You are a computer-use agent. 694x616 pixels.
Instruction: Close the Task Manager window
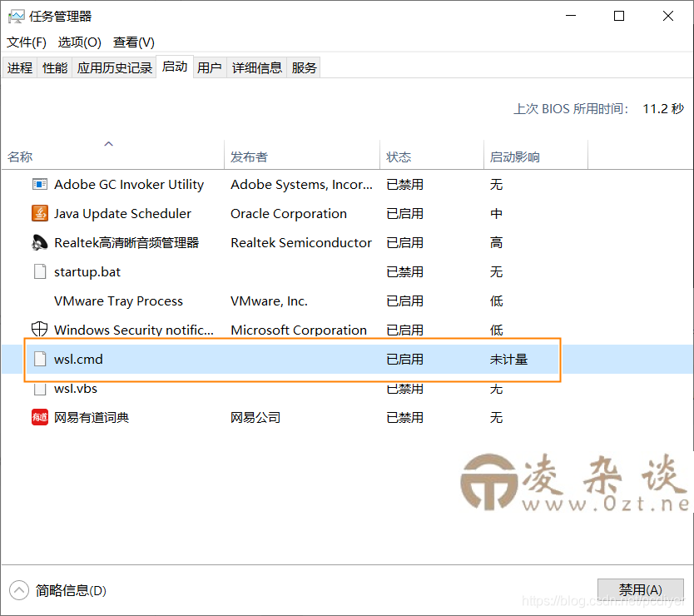click(x=668, y=16)
